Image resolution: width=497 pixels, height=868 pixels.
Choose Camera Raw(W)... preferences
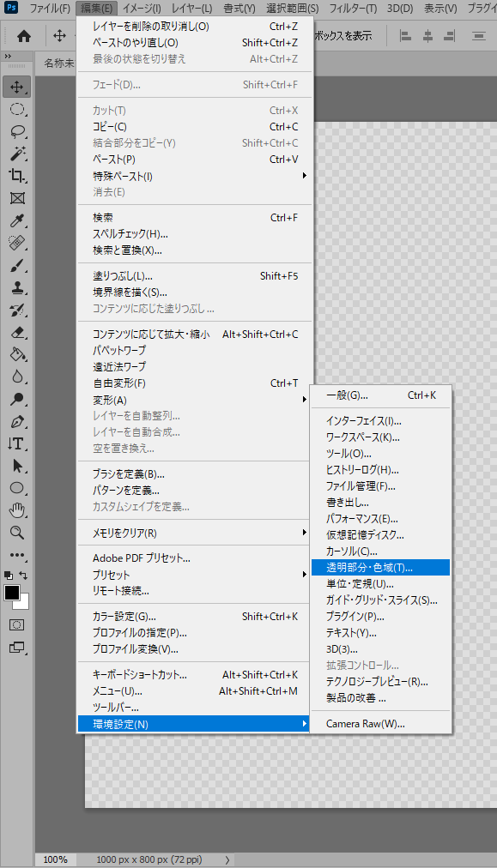pos(380,724)
